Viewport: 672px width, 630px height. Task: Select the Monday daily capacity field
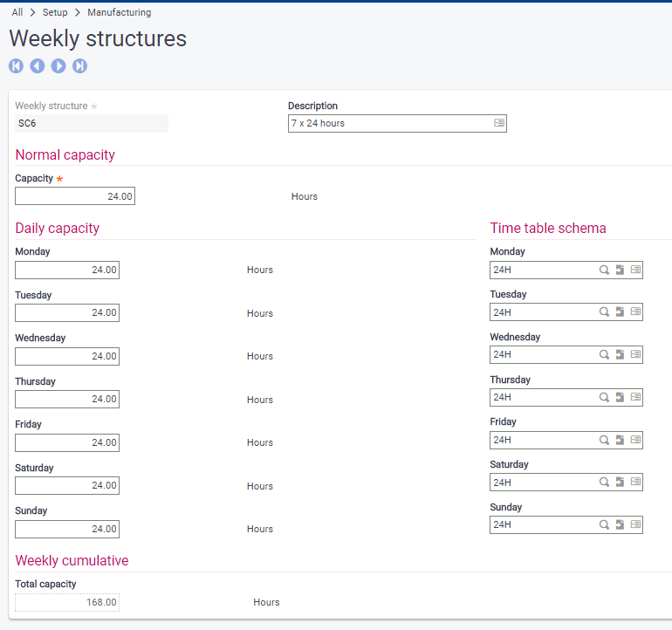[67, 270]
